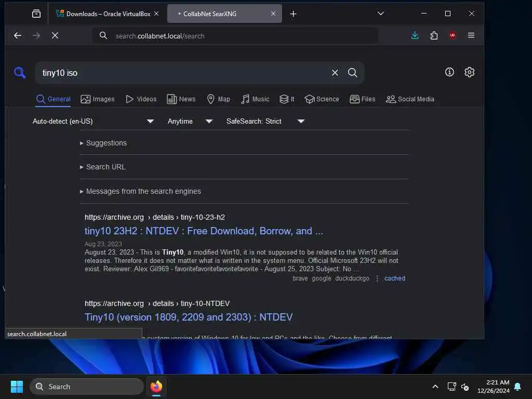The image size is (532, 399).
Task: Click the archive.org tiny-10-23-h2 URL
Action: click(155, 217)
